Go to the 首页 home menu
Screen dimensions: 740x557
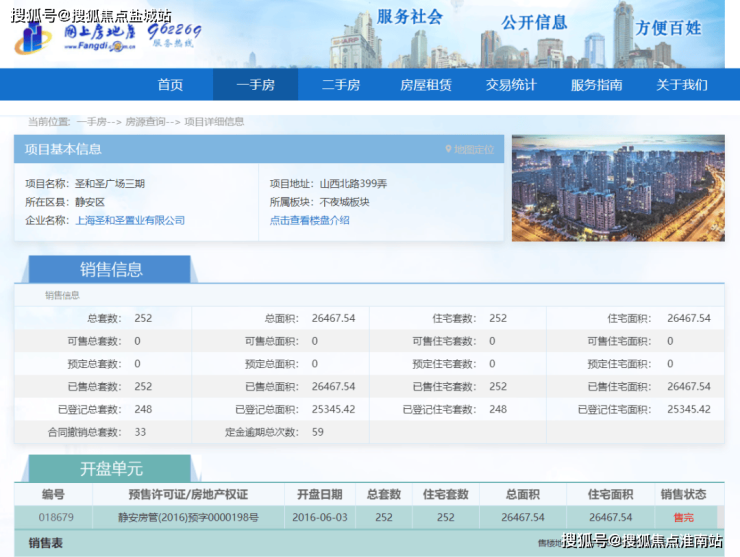coord(170,85)
